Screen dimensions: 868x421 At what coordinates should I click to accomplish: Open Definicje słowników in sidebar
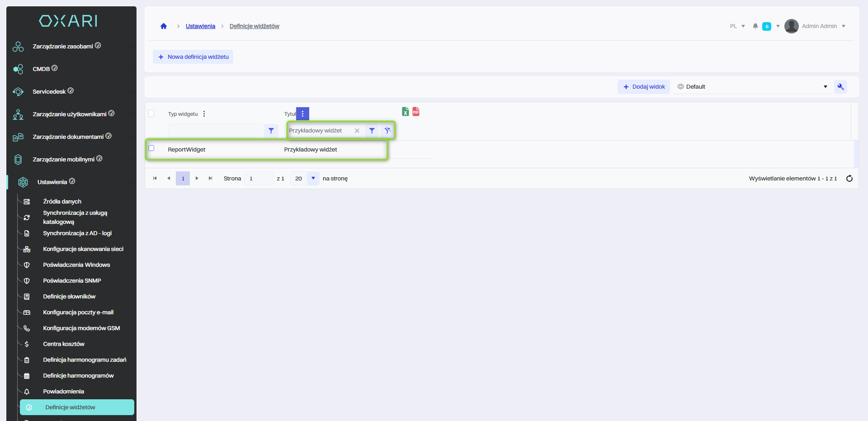69,297
